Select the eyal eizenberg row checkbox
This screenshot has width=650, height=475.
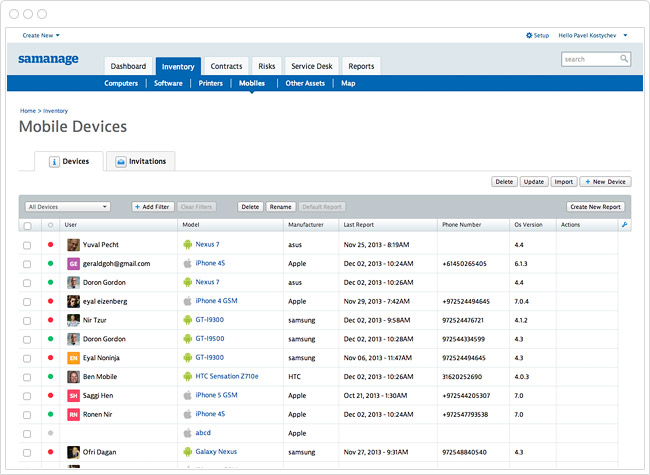click(27, 302)
